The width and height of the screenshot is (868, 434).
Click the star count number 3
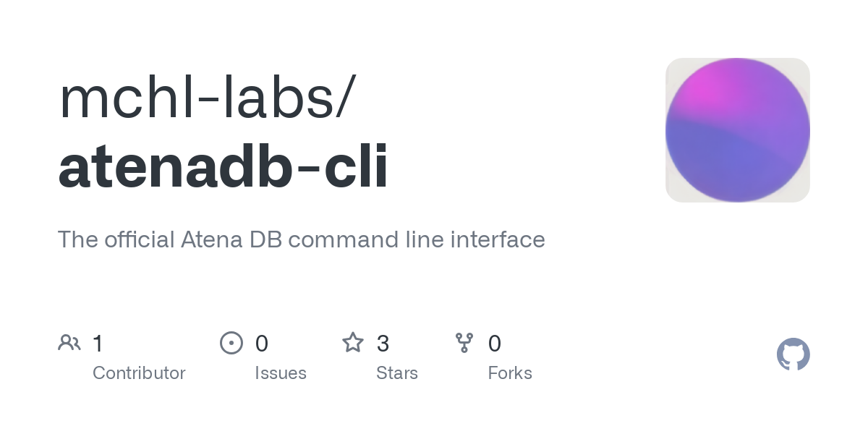click(x=383, y=343)
